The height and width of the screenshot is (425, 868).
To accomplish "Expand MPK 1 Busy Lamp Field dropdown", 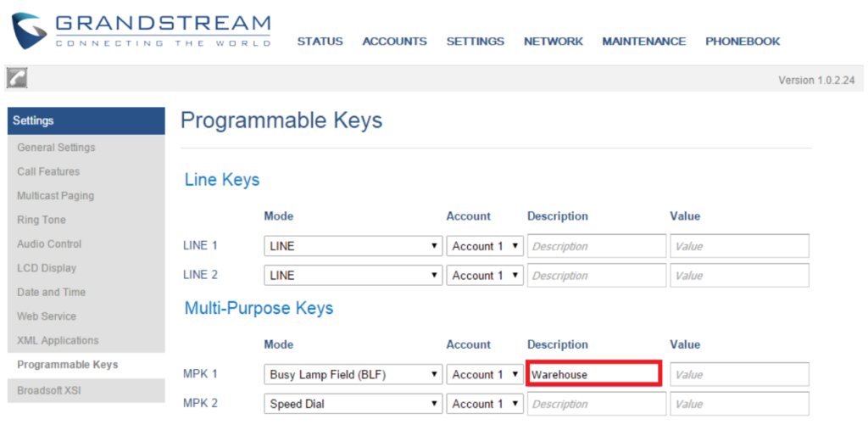I will pos(353,375).
